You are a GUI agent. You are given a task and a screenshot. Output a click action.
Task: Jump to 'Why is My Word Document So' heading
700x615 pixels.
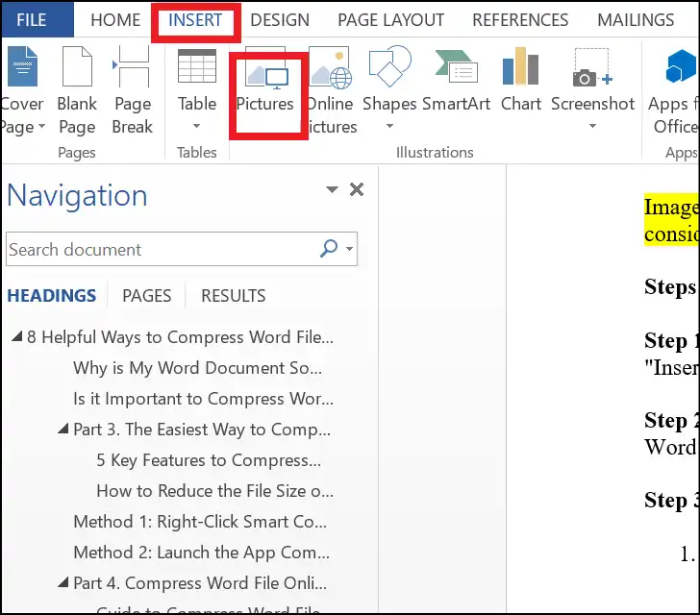[197, 368]
